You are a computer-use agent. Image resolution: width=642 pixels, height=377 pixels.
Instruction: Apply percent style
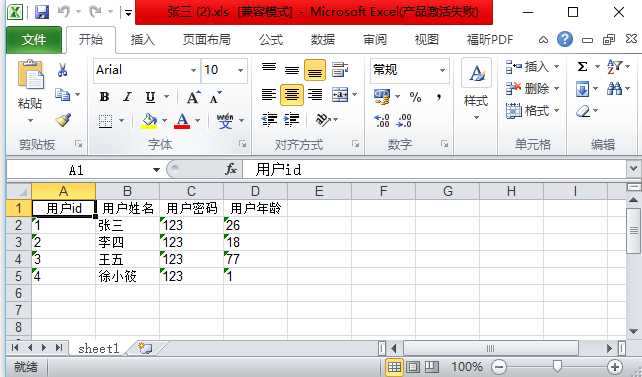click(x=415, y=97)
